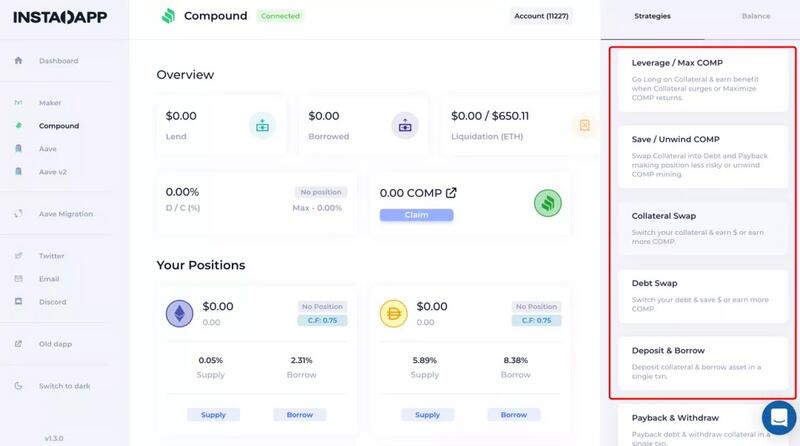Click the Maker sidebar icon
Image resolution: width=800 pixels, height=446 pixels.
[18, 103]
